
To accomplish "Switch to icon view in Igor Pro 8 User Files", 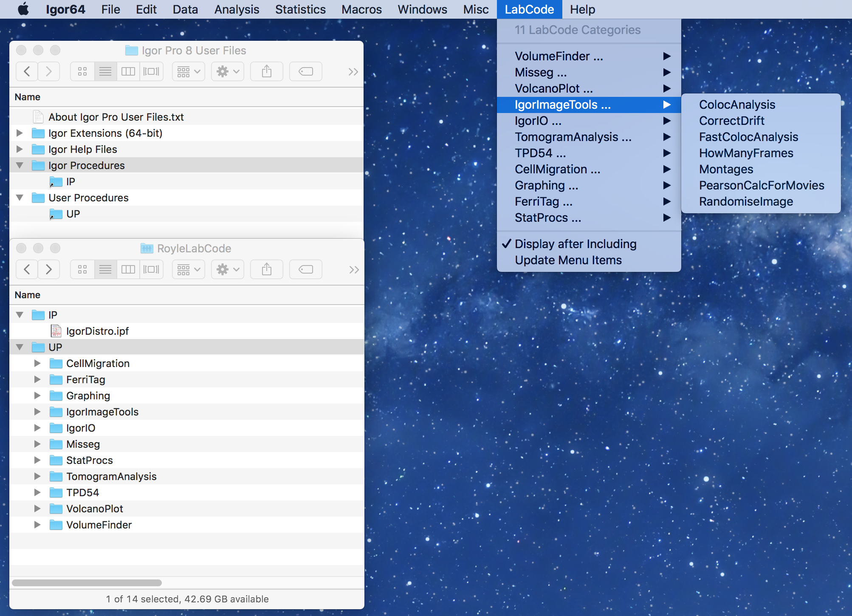I will 82,71.
